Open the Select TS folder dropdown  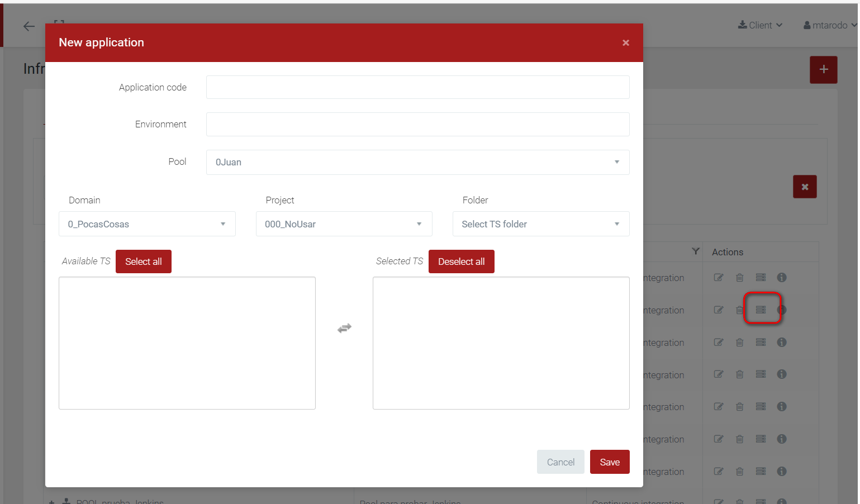540,224
